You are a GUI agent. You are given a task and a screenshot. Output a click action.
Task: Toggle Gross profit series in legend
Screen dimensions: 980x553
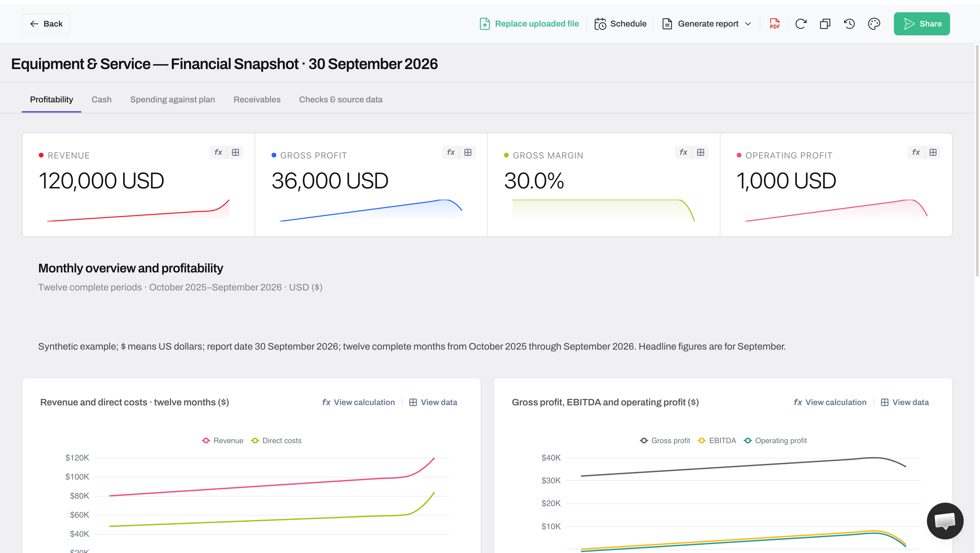point(665,440)
